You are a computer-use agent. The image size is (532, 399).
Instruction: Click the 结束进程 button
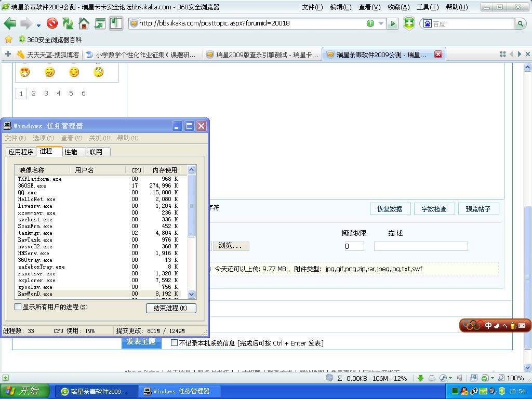tap(171, 308)
